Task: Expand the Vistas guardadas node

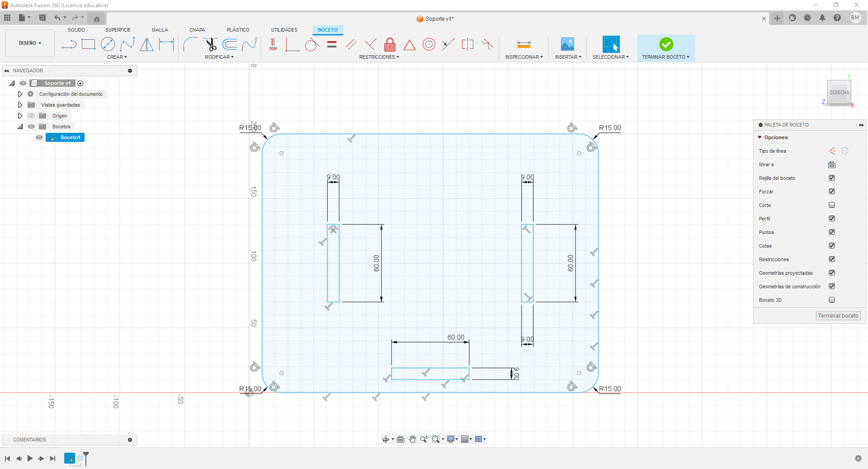Action: [20, 105]
